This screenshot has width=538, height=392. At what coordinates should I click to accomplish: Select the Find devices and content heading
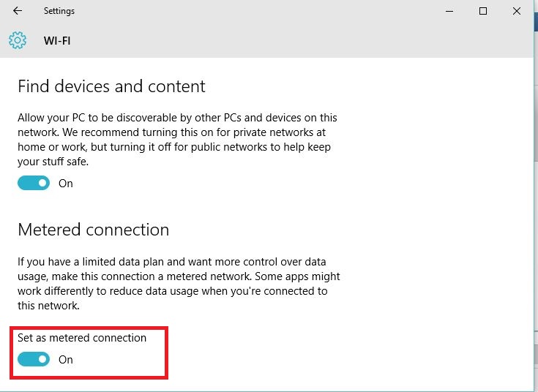coord(111,86)
